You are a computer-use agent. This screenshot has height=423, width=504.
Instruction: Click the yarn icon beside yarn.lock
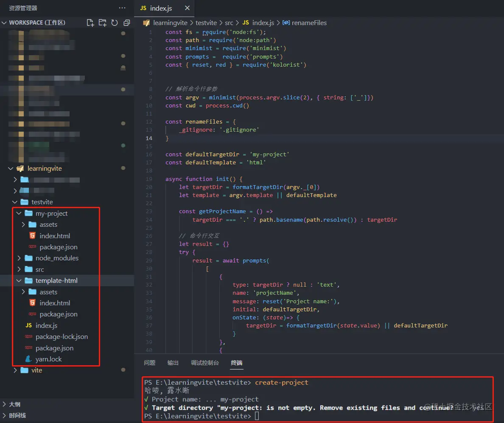click(28, 359)
